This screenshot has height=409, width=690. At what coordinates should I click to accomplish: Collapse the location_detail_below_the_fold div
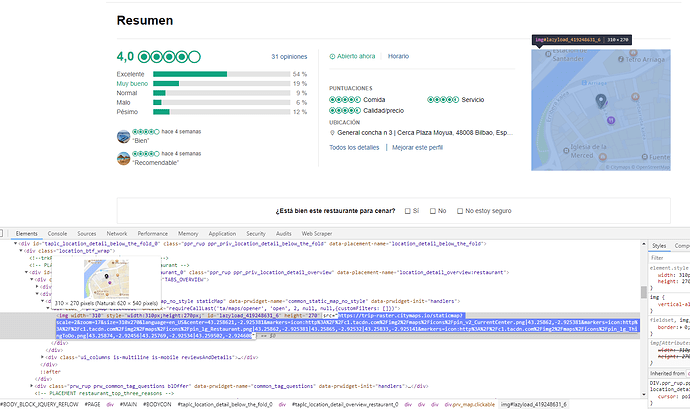(x=15, y=243)
